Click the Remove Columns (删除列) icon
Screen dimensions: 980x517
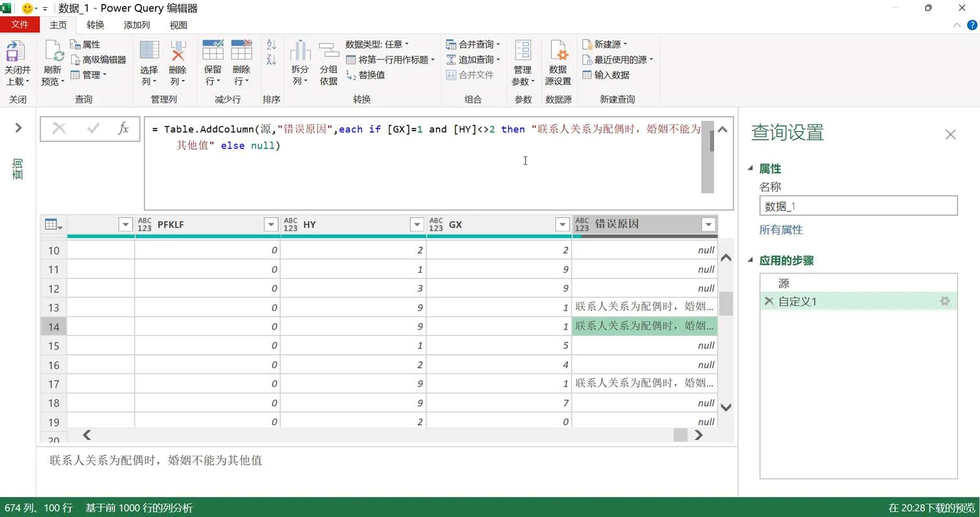178,51
